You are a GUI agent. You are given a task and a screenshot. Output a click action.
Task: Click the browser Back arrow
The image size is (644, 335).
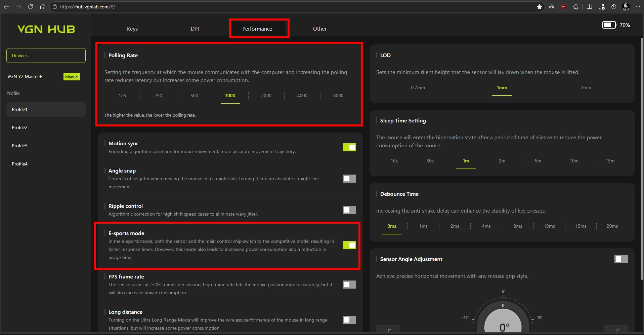pos(6,7)
